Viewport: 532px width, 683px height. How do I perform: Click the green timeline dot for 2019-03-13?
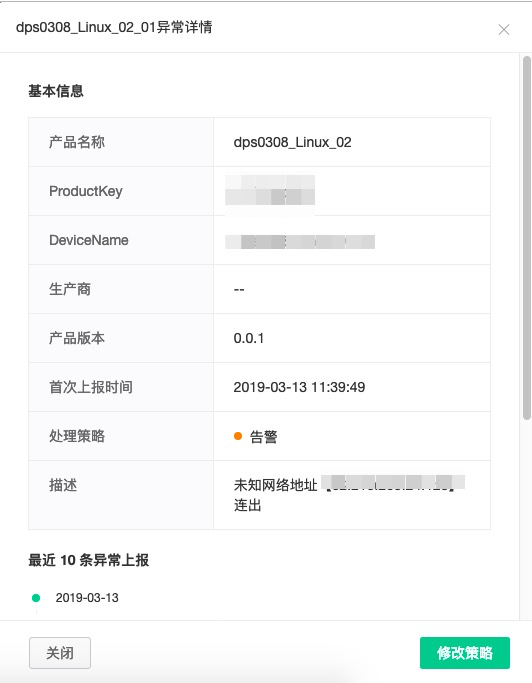pos(36,598)
